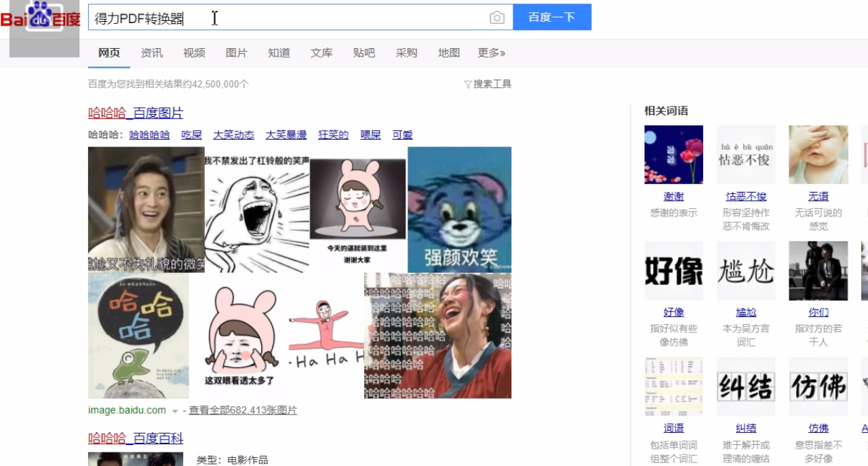The height and width of the screenshot is (466, 868).
Task: Open camera image search icon
Action: pos(497,18)
